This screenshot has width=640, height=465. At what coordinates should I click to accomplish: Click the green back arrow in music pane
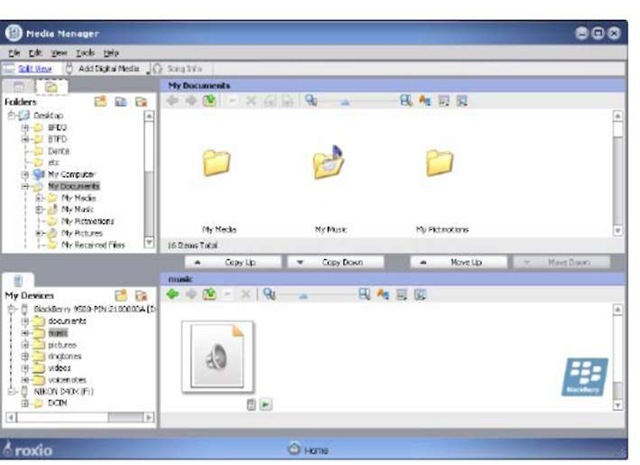(x=173, y=294)
